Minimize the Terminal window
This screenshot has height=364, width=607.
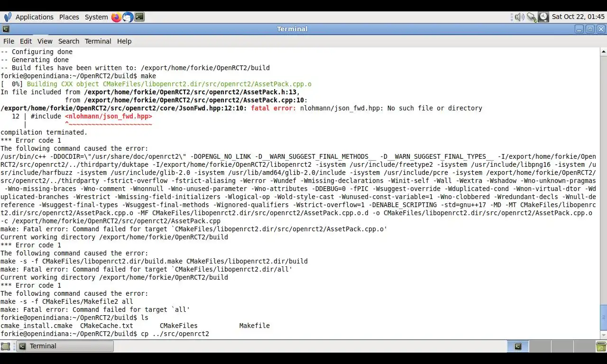coord(579,29)
